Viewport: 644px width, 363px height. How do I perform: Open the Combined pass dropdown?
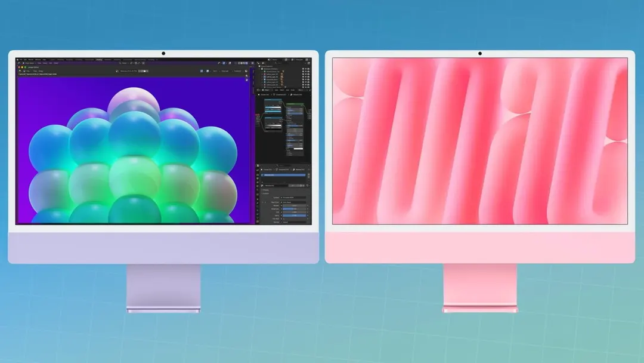coord(237,71)
